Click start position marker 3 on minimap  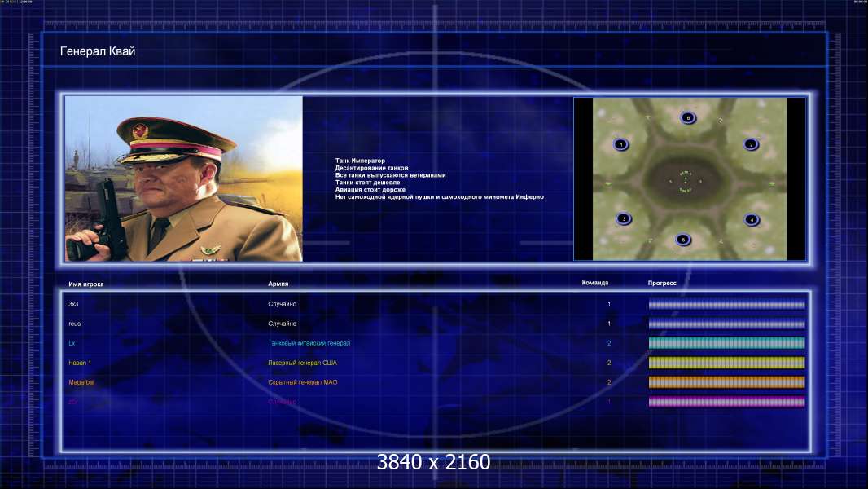click(x=624, y=218)
